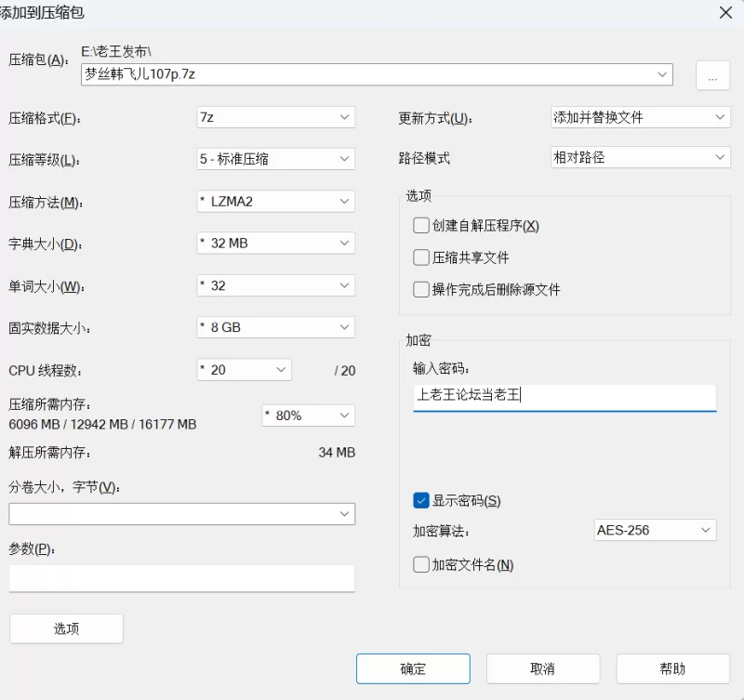This screenshot has height=700, width=744.
Task: Toggle the compress shared files checkbox
Action: [421, 258]
